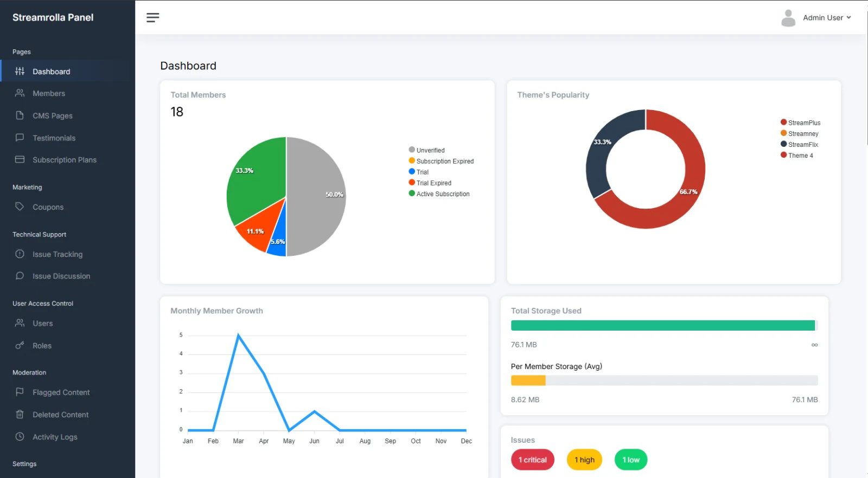Click the Total Storage Used progress bar
Screen dimensions: 868x478
tap(664, 325)
